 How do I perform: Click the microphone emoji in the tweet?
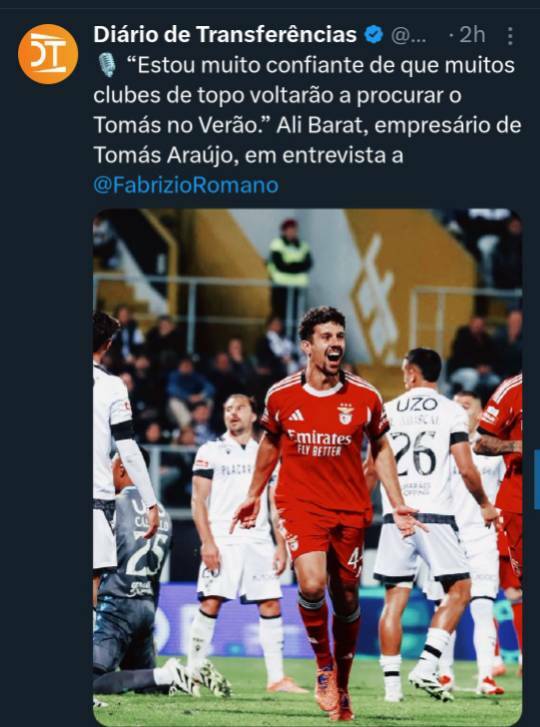[x=107, y=65]
